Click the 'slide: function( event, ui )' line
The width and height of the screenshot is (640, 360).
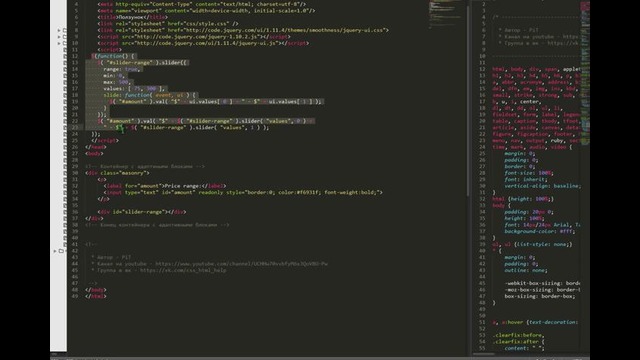pyautogui.click(x=150, y=95)
